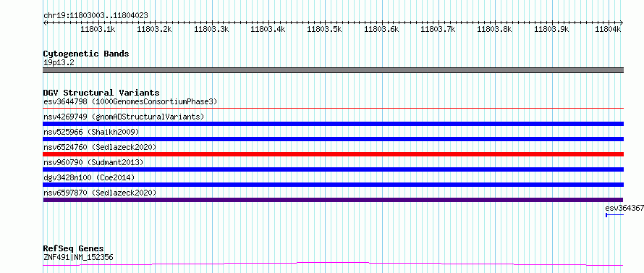
Task: Open the DGV Structural Variants track title
Action: [x=101, y=93]
